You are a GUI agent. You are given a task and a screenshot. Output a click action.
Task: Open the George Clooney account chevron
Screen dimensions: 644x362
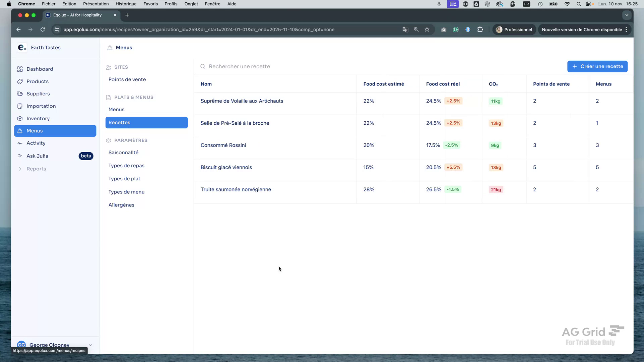pyautogui.click(x=90, y=345)
